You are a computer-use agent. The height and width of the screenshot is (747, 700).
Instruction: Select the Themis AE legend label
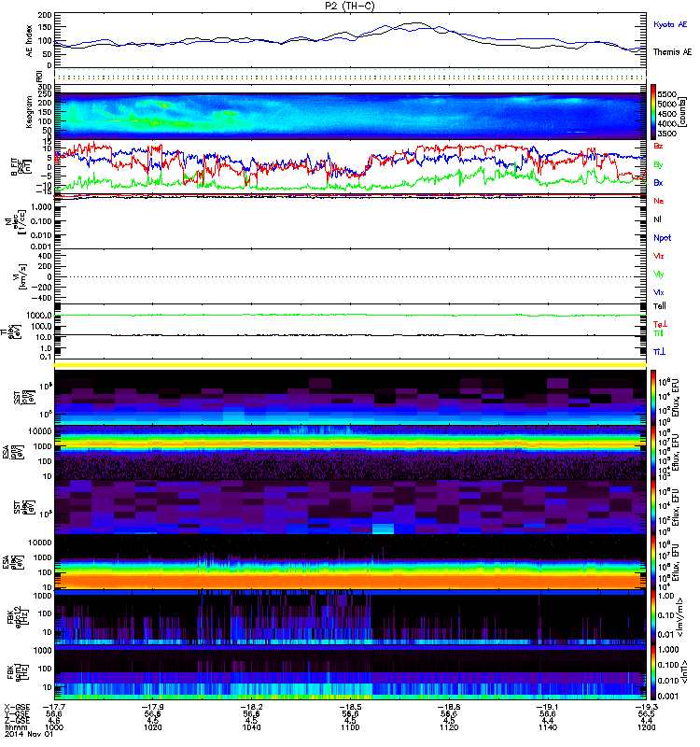pyautogui.click(x=672, y=52)
